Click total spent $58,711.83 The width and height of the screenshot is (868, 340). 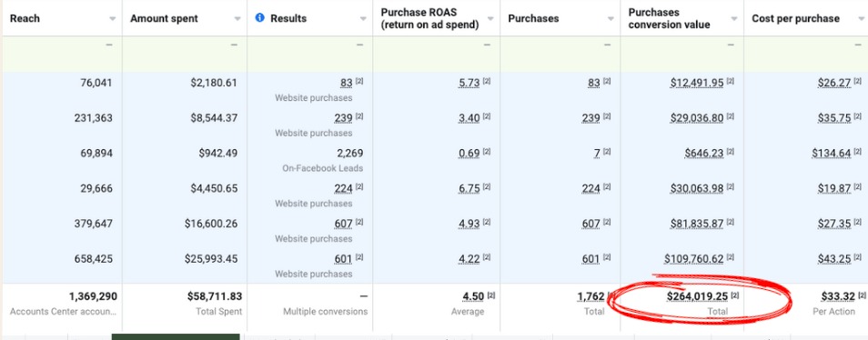[215, 296]
